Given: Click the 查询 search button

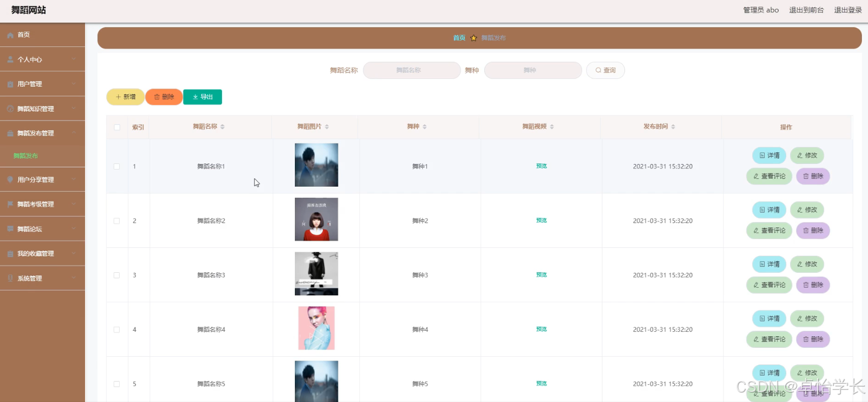Looking at the screenshot, I should (x=605, y=70).
